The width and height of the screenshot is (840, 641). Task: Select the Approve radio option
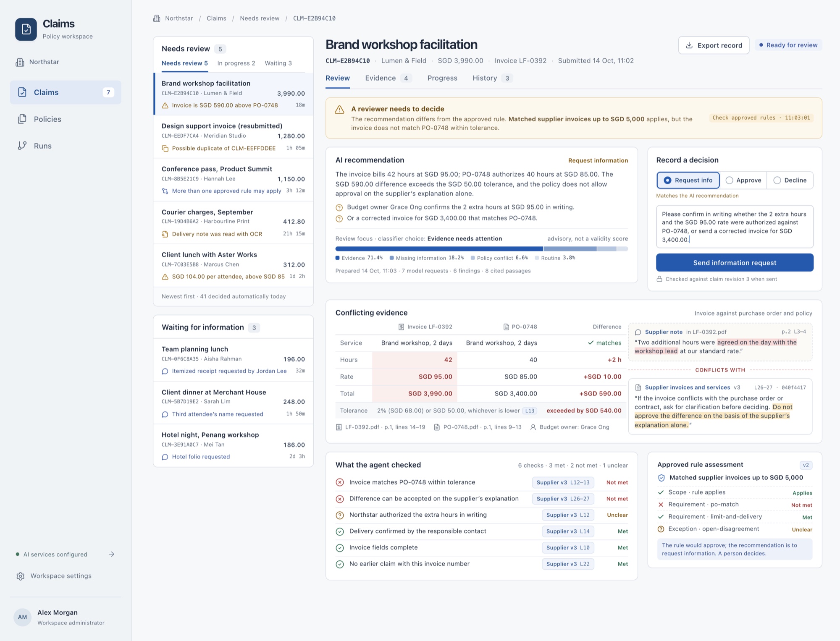coord(743,180)
